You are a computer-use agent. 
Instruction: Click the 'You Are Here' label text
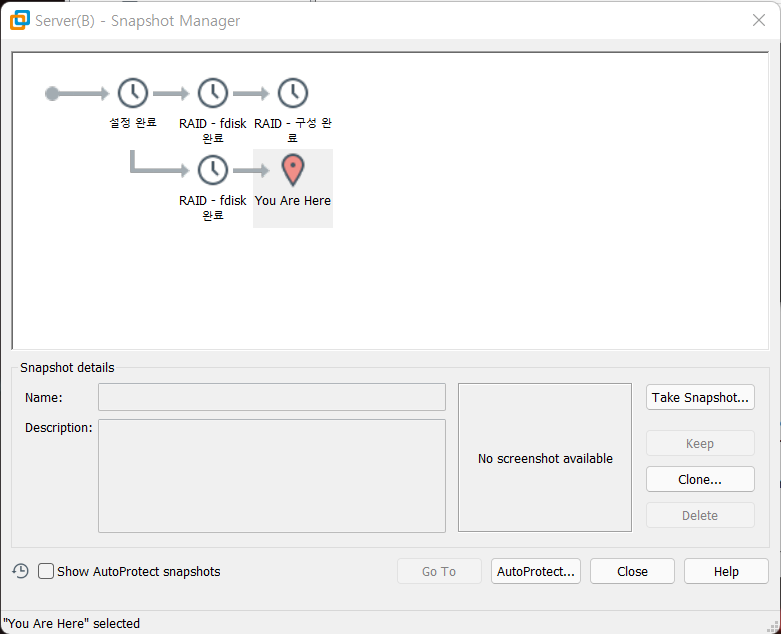(293, 200)
